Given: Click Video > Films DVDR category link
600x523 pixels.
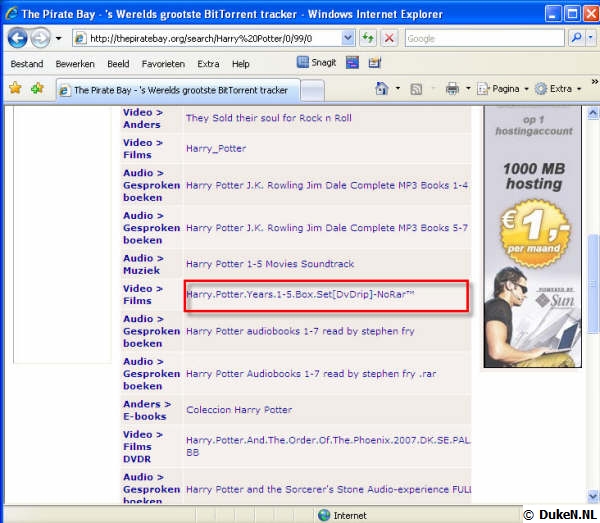Looking at the screenshot, I should click(143, 446).
